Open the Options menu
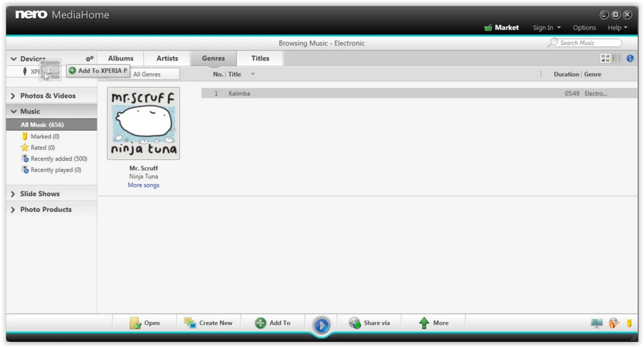 click(x=584, y=28)
